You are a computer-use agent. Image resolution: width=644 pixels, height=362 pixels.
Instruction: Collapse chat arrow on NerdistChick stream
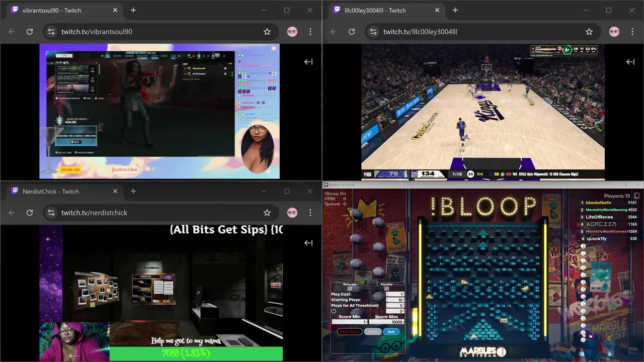pos(308,243)
